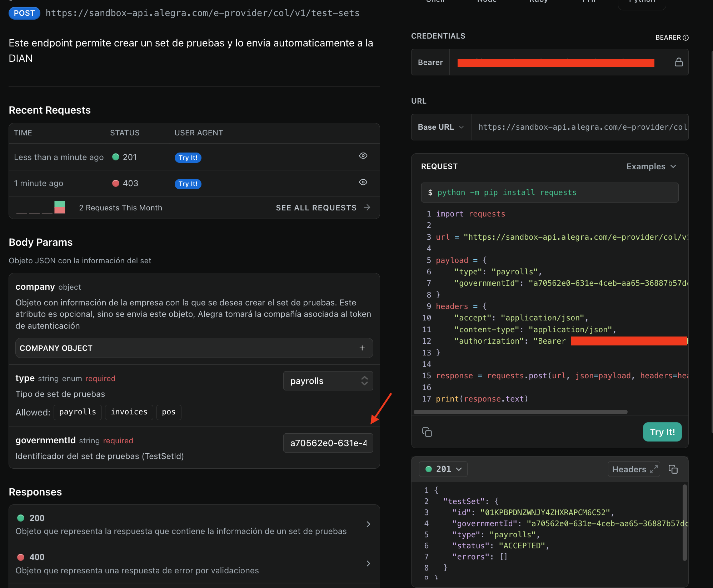View details of the 403 request
Screen dimensions: 713x588
(x=363, y=182)
